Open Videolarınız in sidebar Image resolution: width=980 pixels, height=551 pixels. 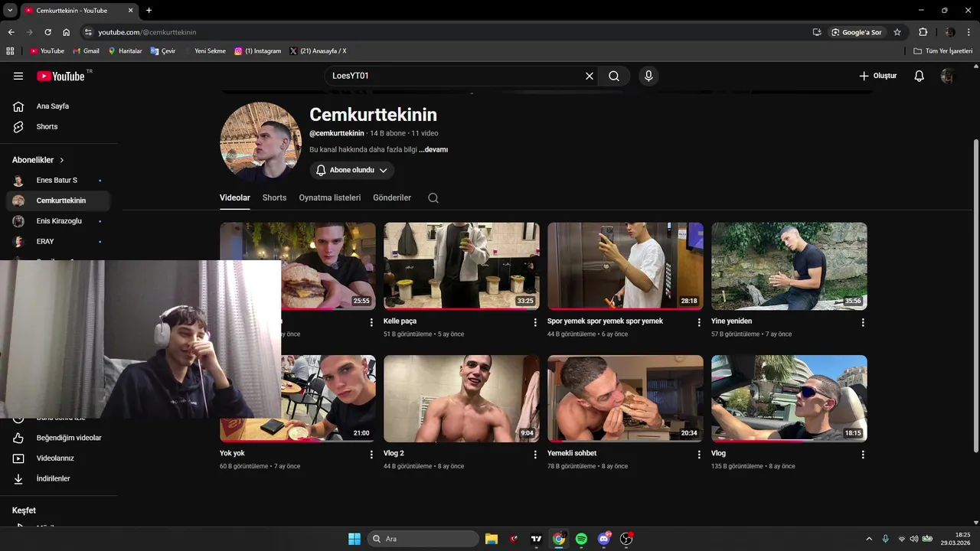coord(58,458)
